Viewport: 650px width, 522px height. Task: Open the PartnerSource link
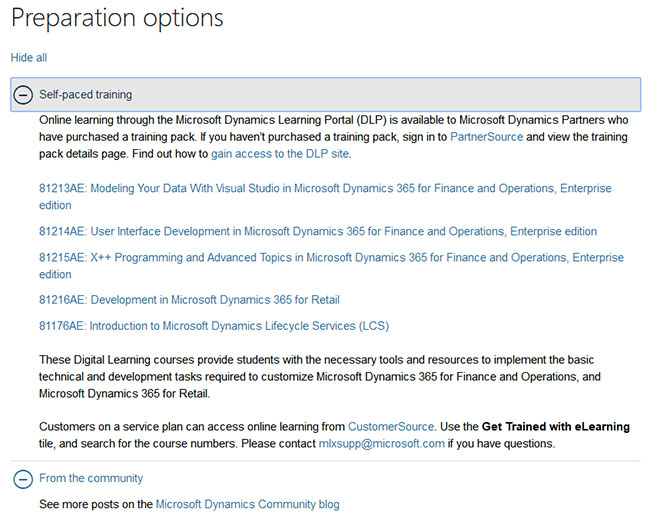[x=486, y=137]
